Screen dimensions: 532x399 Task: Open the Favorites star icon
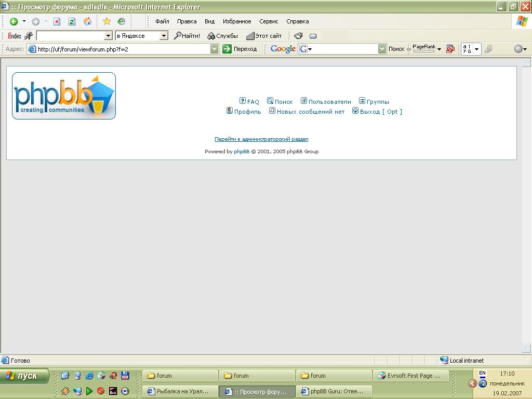click(x=107, y=21)
